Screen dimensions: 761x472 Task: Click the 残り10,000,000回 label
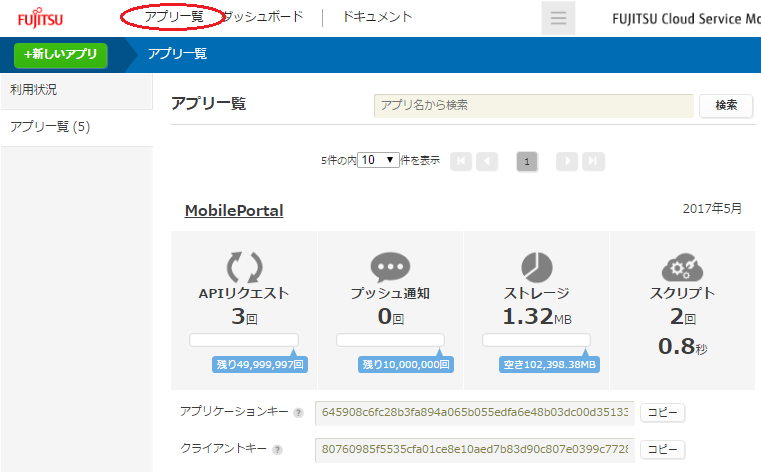pyautogui.click(x=406, y=364)
